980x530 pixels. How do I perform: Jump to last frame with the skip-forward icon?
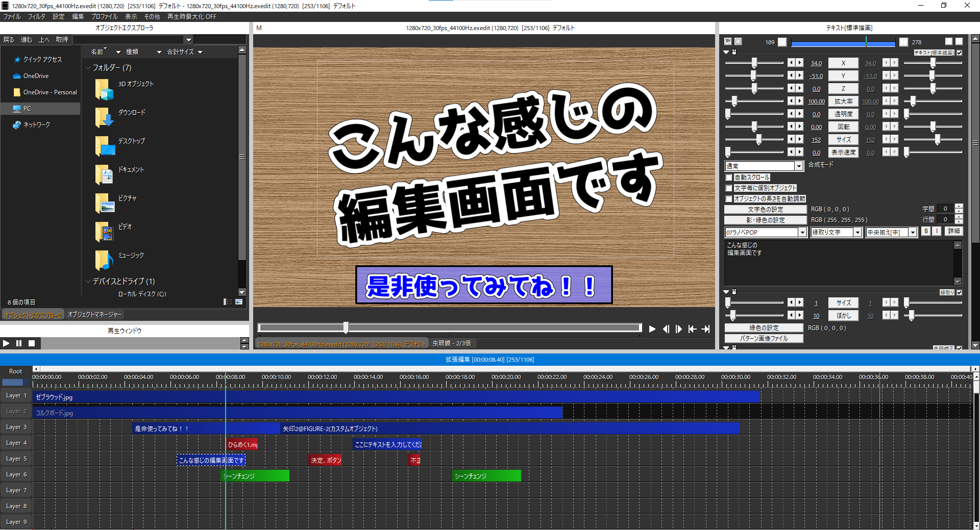(707, 329)
